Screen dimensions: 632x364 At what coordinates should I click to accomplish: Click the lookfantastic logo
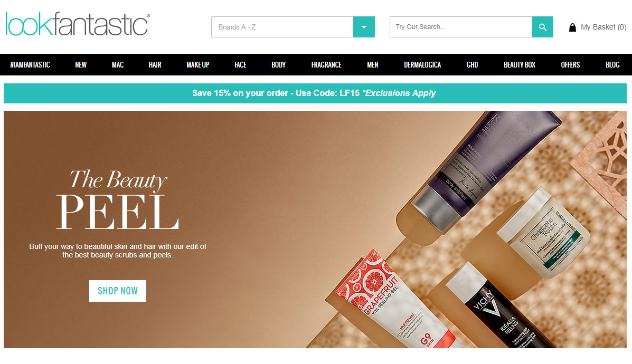[78, 24]
